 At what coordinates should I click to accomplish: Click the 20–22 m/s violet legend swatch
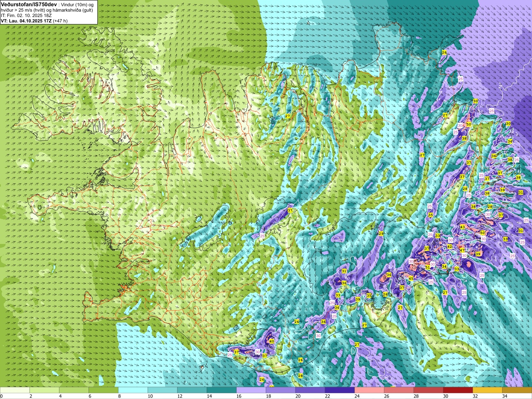tap(310, 390)
